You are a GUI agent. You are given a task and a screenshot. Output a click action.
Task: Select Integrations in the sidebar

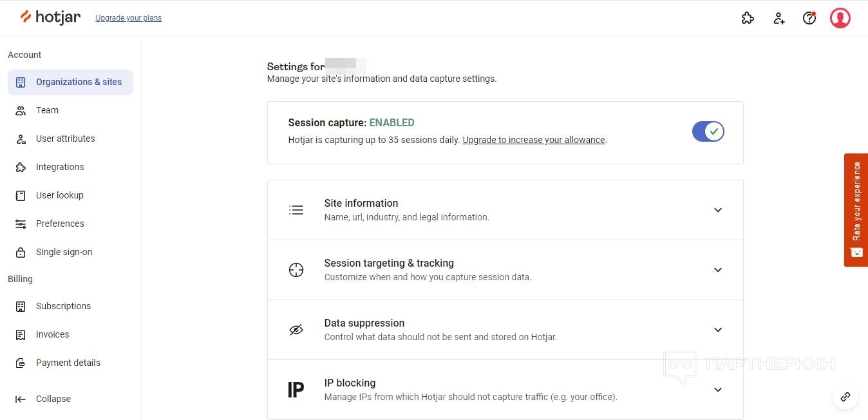coord(60,167)
